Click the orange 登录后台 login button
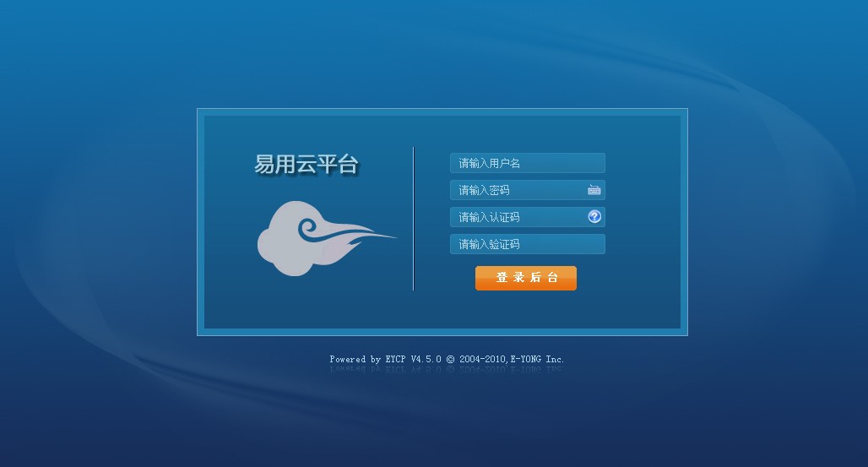Screen dimensions: 868x467 tap(526, 278)
